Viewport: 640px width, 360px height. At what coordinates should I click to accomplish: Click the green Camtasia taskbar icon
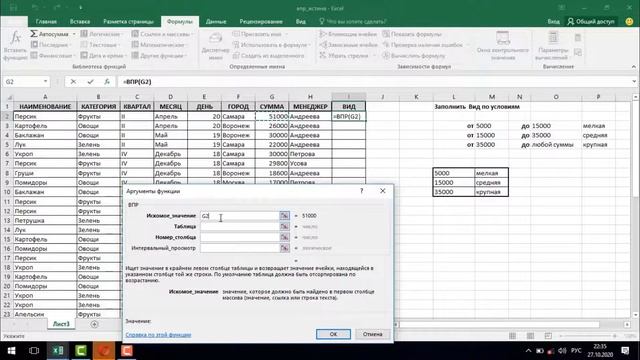[81, 351]
